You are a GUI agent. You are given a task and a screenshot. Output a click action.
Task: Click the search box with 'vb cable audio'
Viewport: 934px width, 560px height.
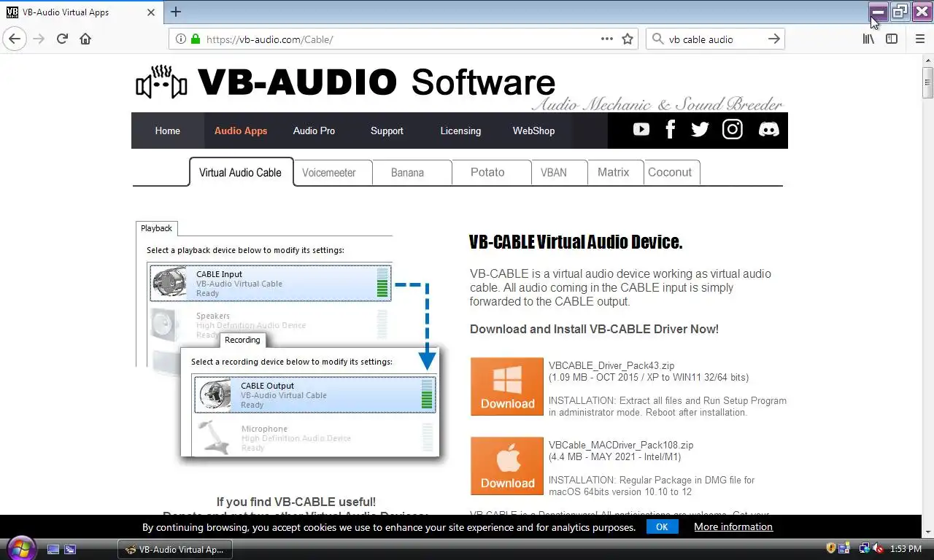click(x=715, y=39)
